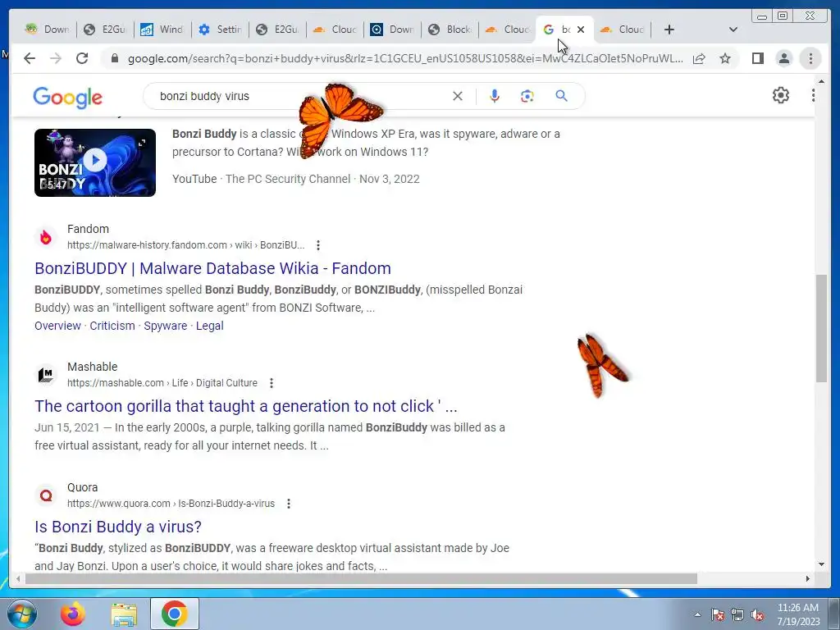This screenshot has height=630, width=840.
Task: Share this page from the address bar
Action: click(x=699, y=58)
